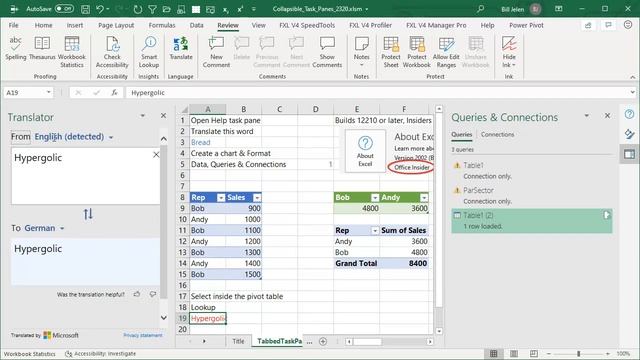The image size is (640, 360).
Task: Click the Office Insider button
Action: click(411, 167)
